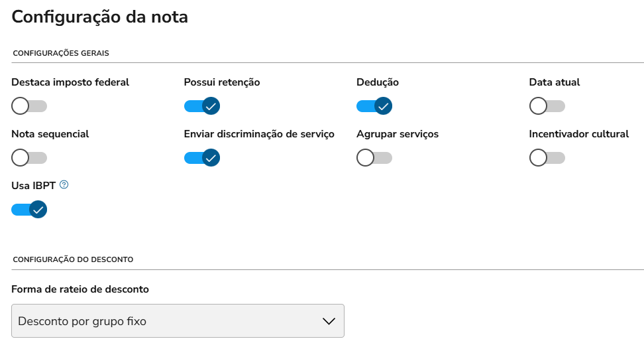Click the Configuração da nota page heading
Viewport: 644px width, 347px height.
click(x=100, y=17)
